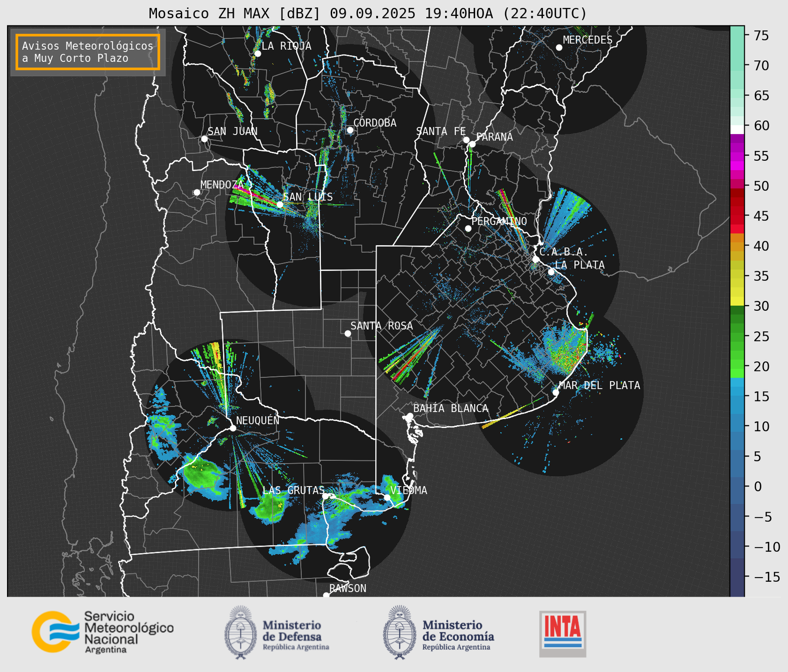788x672 pixels.
Task: Click the light blue 15 dBZ color band
Action: (737, 397)
